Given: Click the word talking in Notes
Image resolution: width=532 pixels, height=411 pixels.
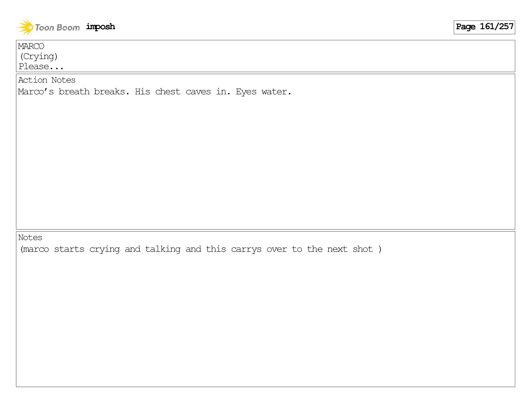Looking at the screenshot, I should coord(163,249).
